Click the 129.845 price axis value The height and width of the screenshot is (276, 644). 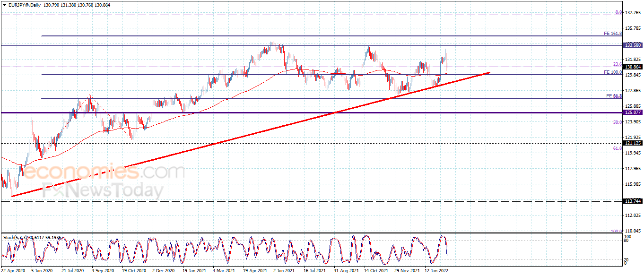coord(633,75)
